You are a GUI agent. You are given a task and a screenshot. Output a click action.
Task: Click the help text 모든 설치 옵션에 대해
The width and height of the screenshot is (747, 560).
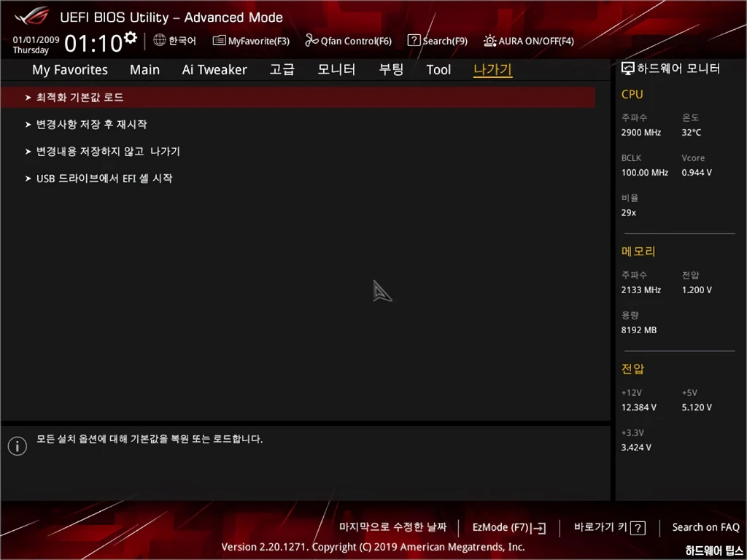150,438
